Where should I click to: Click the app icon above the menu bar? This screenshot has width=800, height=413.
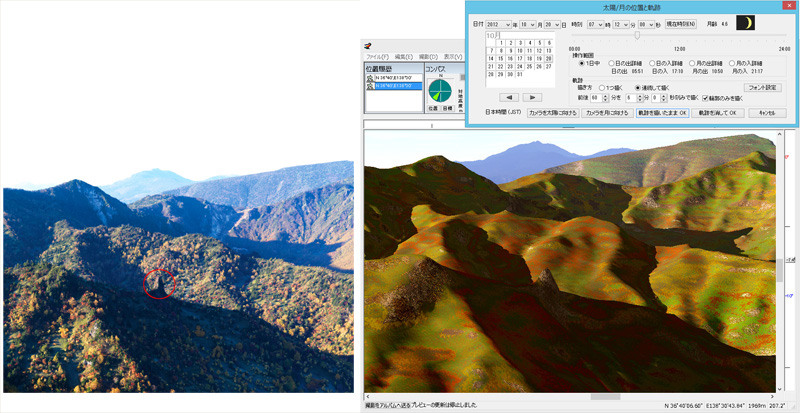[x=368, y=45]
